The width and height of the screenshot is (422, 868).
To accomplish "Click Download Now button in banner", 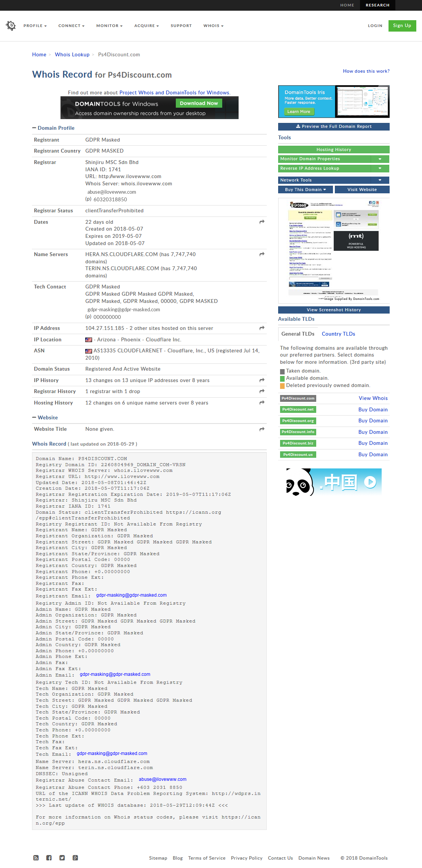I will click(199, 104).
